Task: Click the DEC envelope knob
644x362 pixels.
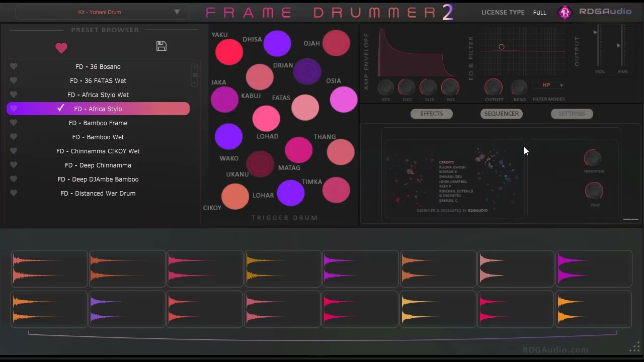Action: click(x=407, y=87)
